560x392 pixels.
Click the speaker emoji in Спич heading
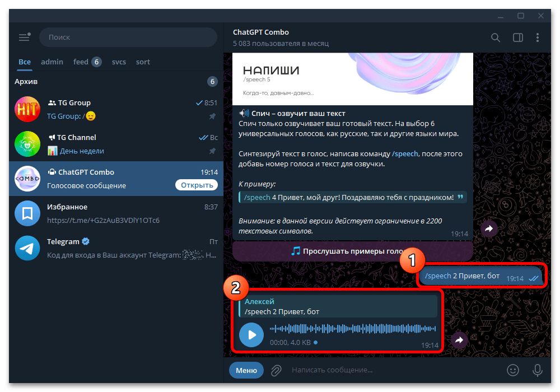244,114
